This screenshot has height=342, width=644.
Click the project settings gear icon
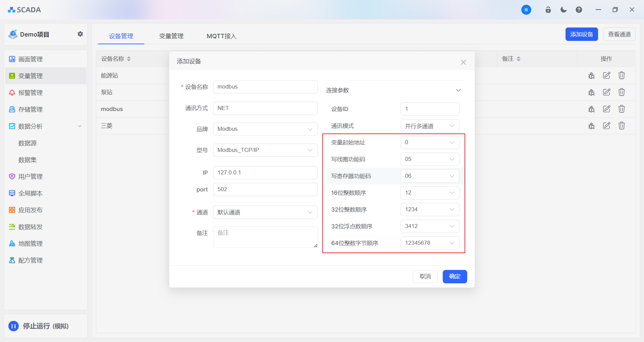click(x=80, y=34)
